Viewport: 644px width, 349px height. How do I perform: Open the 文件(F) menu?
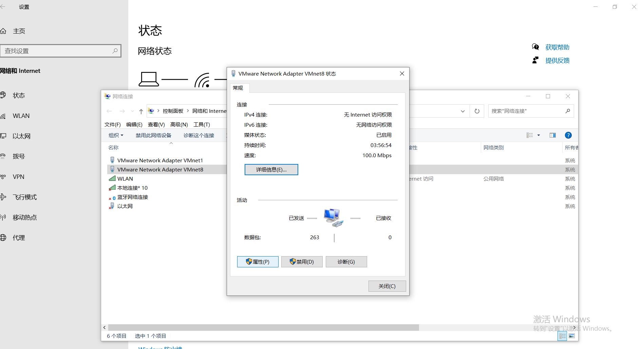click(x=113, y=124)
